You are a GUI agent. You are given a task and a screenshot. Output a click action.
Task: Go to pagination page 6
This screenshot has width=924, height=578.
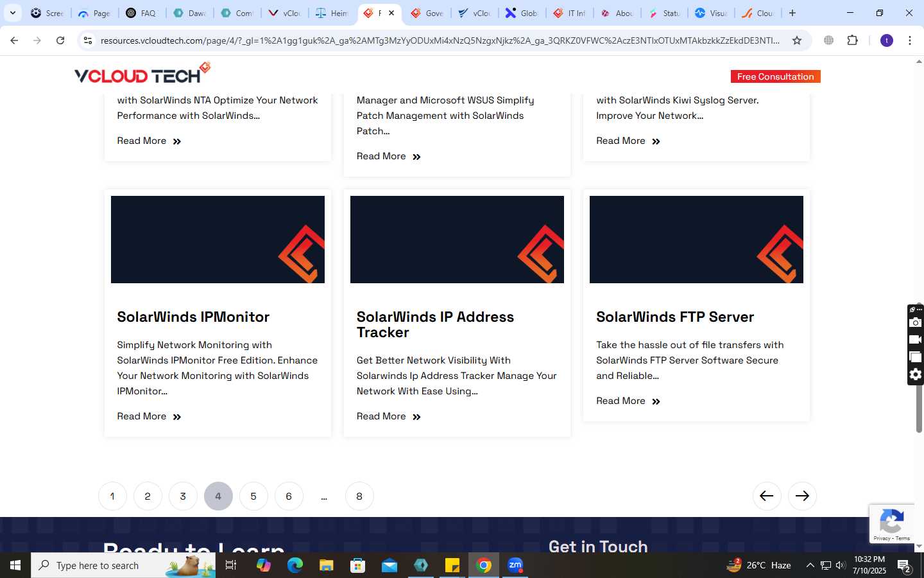[289, 496]
